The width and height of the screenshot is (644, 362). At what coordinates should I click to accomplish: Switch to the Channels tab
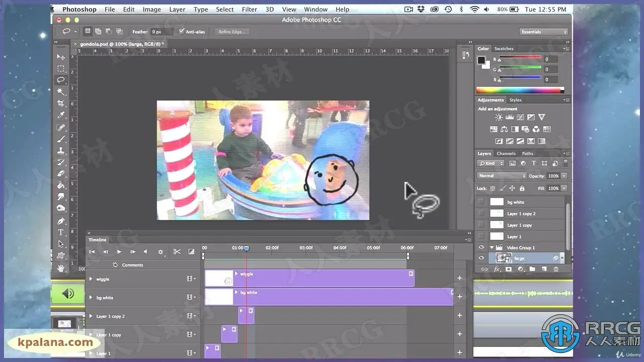pos(506,153)
